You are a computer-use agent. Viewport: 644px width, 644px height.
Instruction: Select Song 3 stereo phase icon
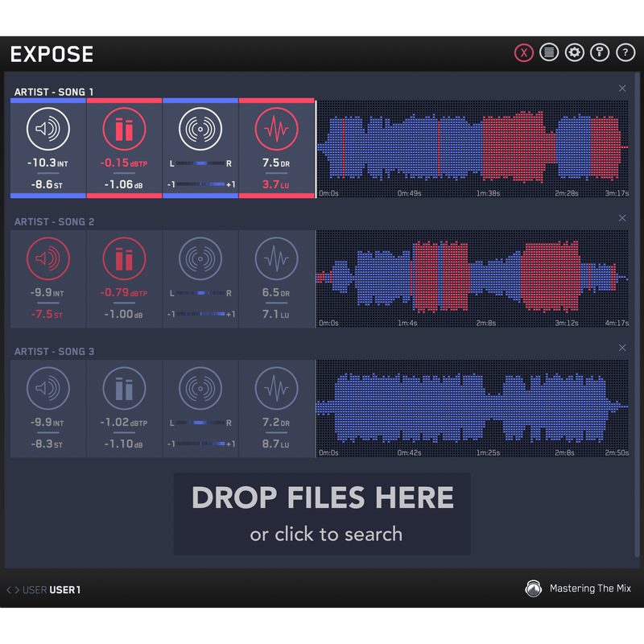(200, 389)
